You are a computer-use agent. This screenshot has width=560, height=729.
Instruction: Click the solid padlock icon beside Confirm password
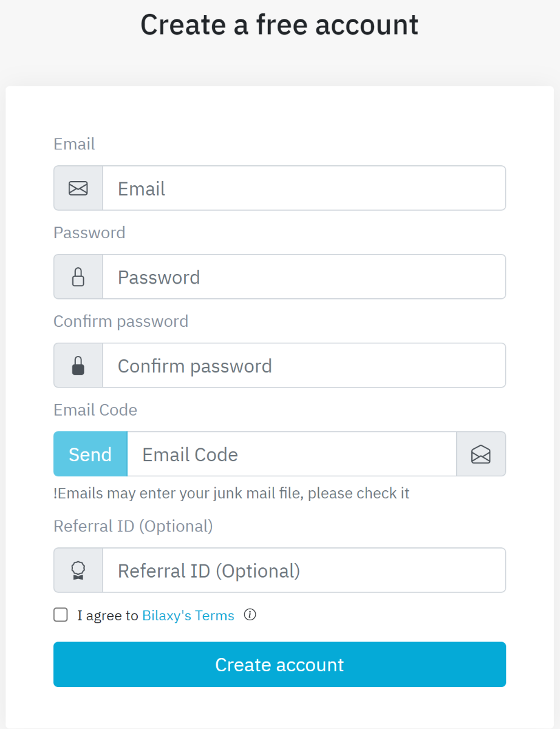point(78,366)
